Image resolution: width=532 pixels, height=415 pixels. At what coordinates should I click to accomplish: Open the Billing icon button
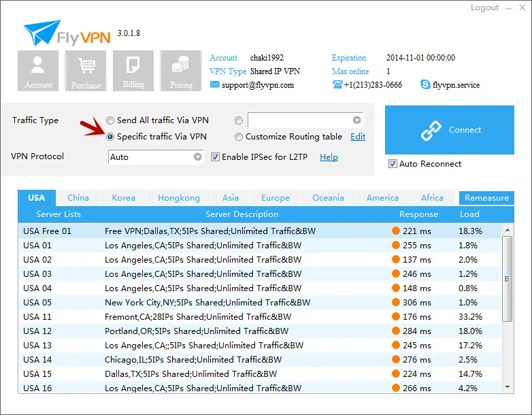[x=133, y=71]
